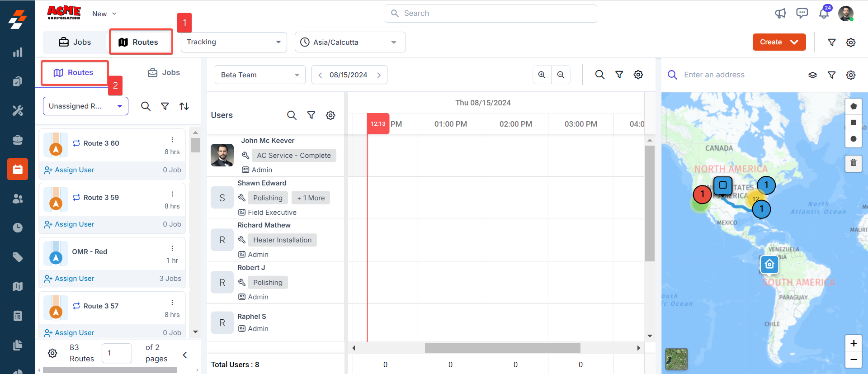Toggle satellite map view thumbnail
This screenshot has width=868, height=374.
click(x=676, y=359)
